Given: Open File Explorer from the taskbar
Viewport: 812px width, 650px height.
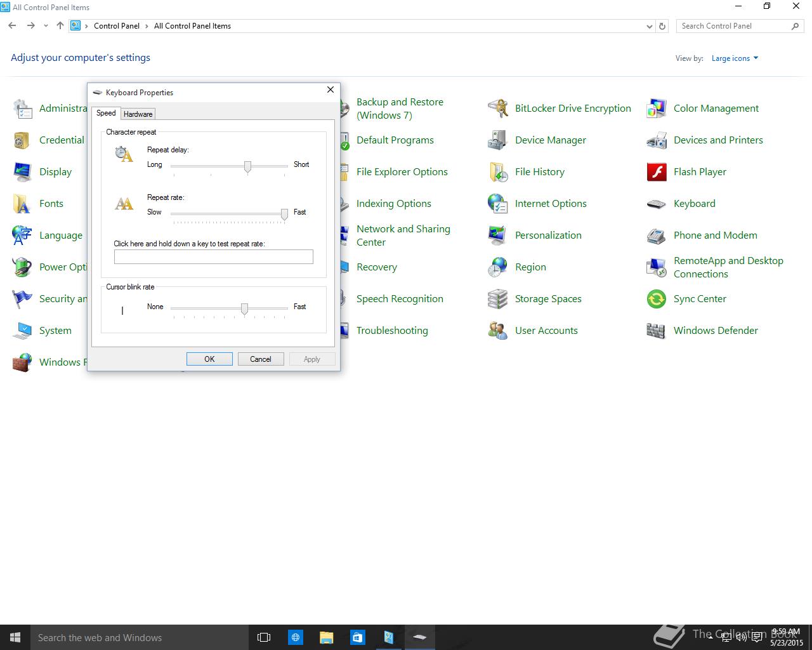Looking at the screenshot, I should pyautogui.click(x=326, y=637).
